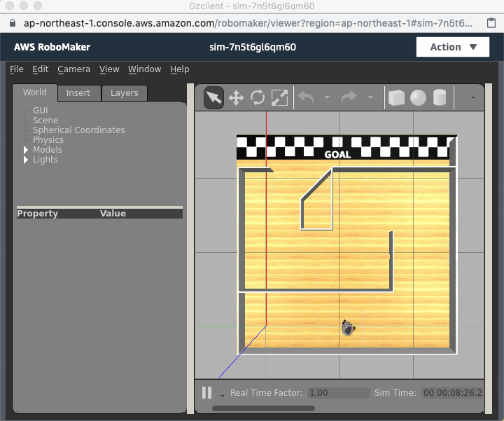Viewport: 504px width, 421px height.
Task: Expand the Lights tree node
Action: (x=26, y=160)
